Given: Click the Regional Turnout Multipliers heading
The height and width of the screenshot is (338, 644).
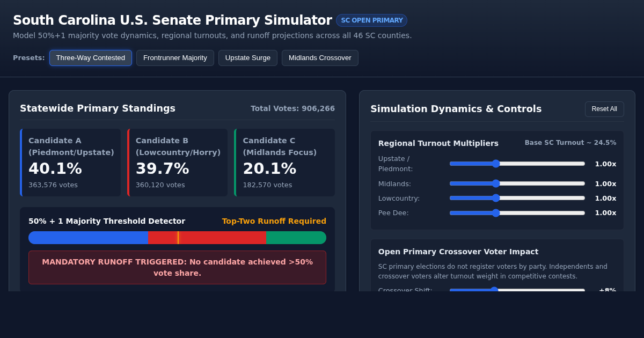Looking at the screenshot, I should pyautogui.click(x=438, y=143).
